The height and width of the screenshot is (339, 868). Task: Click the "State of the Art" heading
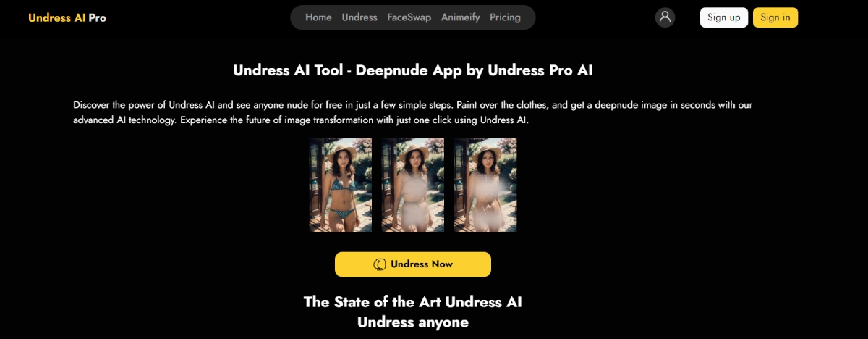pos(413,302)
